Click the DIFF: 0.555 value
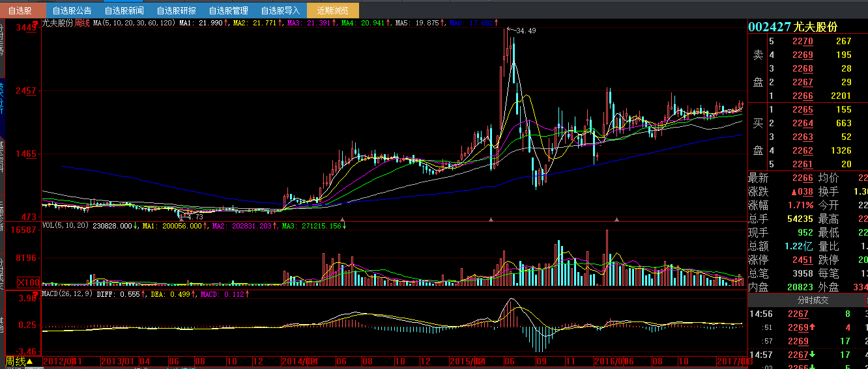Viewport: 868px width, 369px height. 120,294
